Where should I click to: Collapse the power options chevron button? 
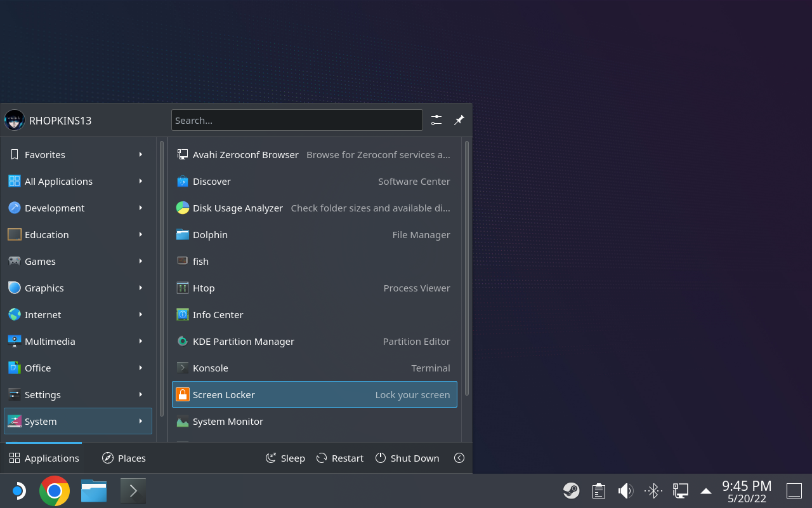[x=459, y=458]
